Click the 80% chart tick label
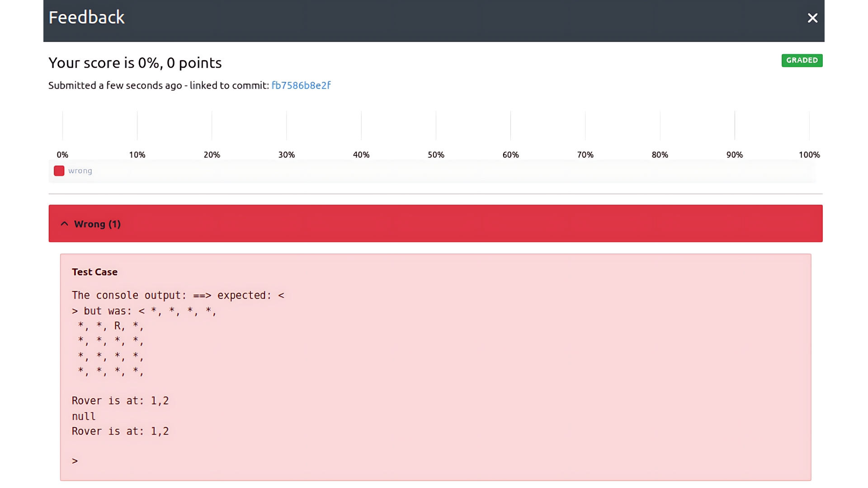The width and height of the screenshot is (868, 488). tap(660, 155)
